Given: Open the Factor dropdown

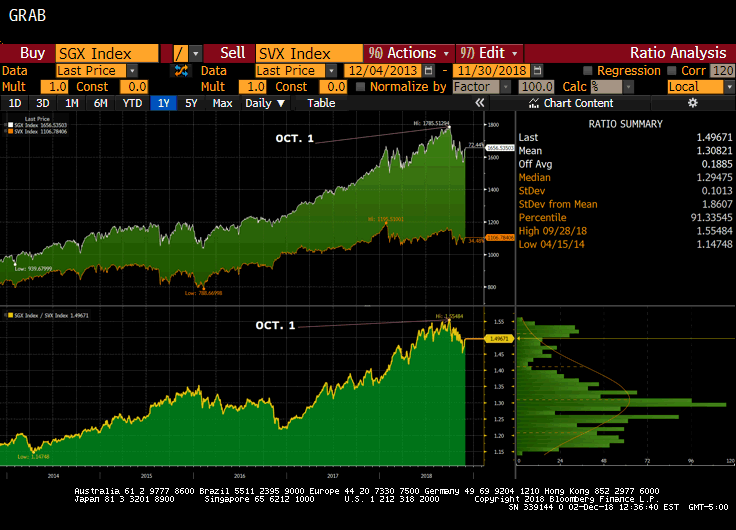Looking at the screenshot, I should 506,87.
